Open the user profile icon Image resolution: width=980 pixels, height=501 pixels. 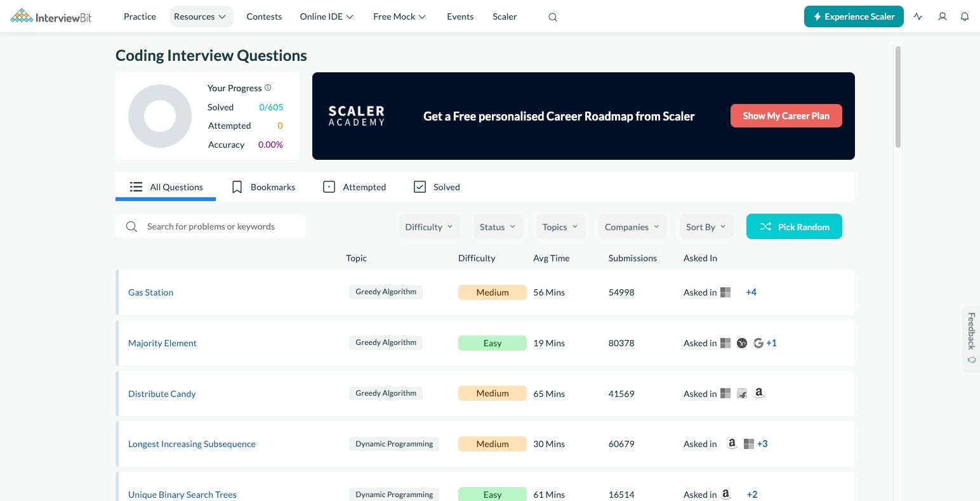[x=942, y=16]
